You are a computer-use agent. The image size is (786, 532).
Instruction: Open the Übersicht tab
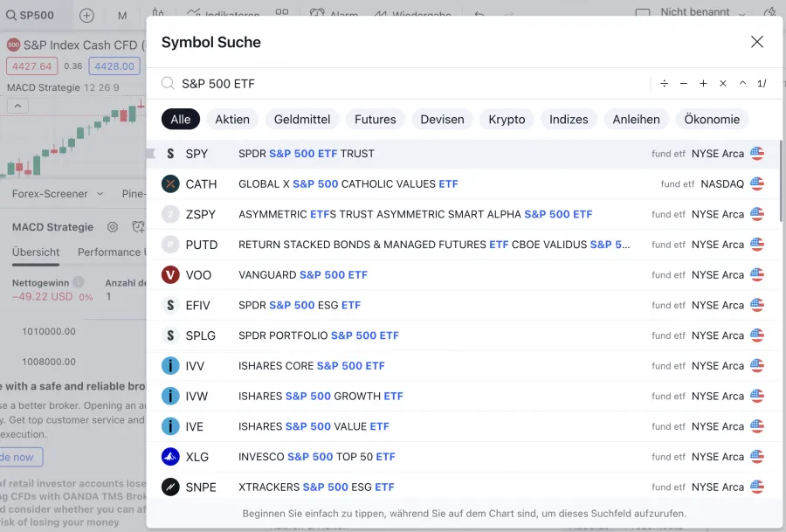36,252
